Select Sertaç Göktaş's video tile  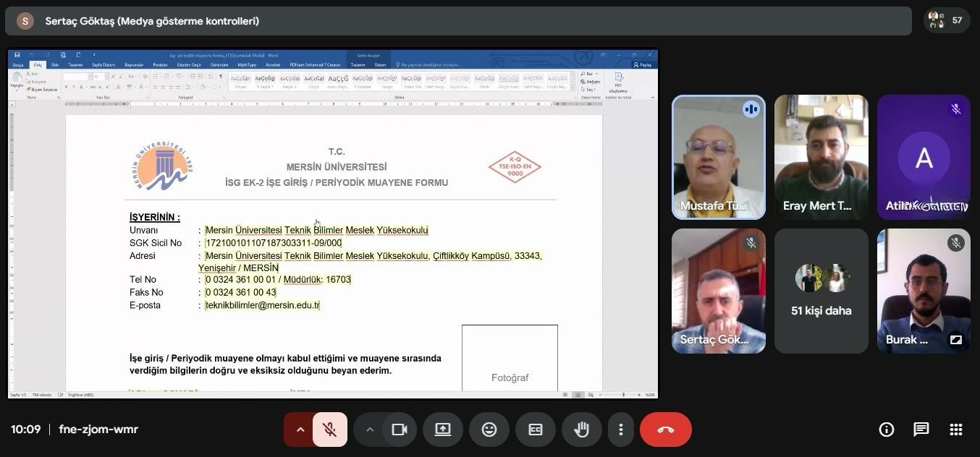pyautogui.click(x=718, y=291)
